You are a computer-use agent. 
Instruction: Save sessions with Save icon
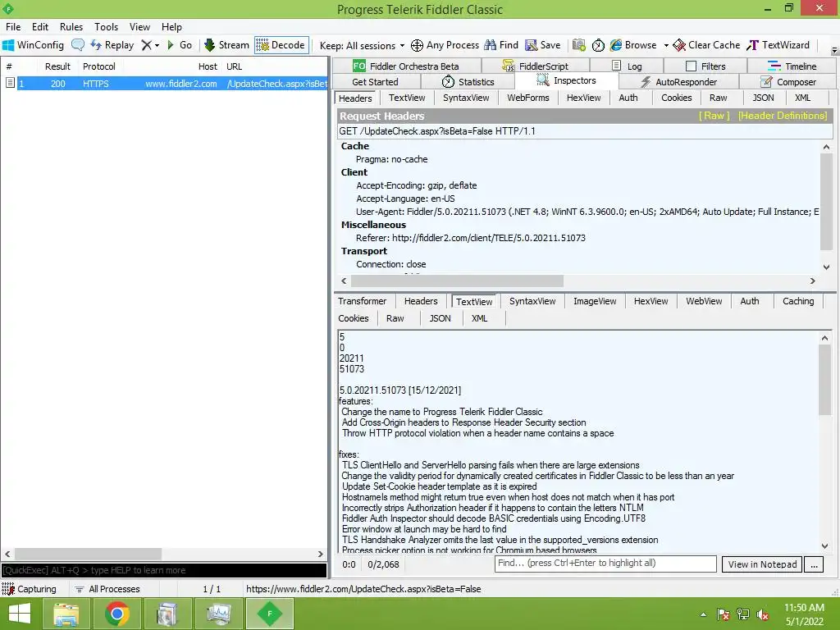click(x=543, y=45)
